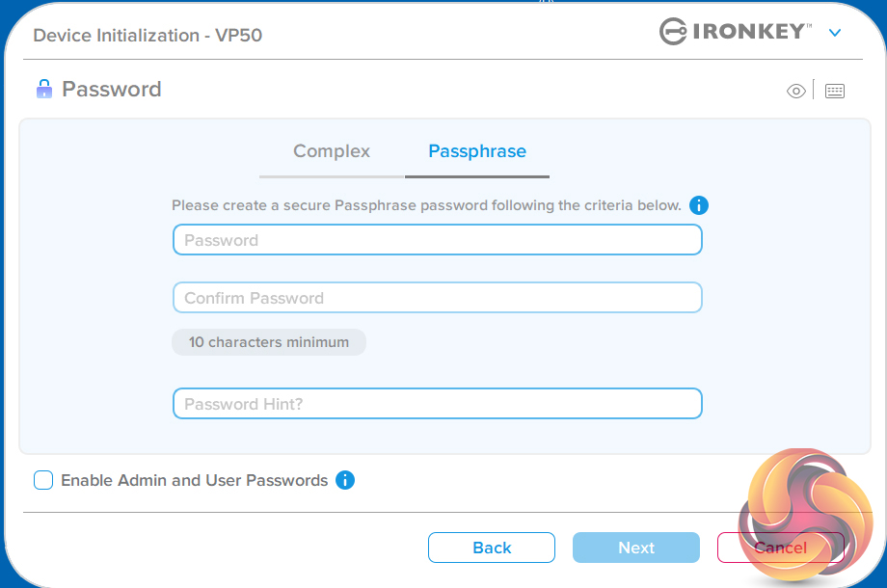Image resolution: width=887 pixels, height=588 pixels.
Task: Switch to the Complex tab
Action: click(x=332, y=151)
